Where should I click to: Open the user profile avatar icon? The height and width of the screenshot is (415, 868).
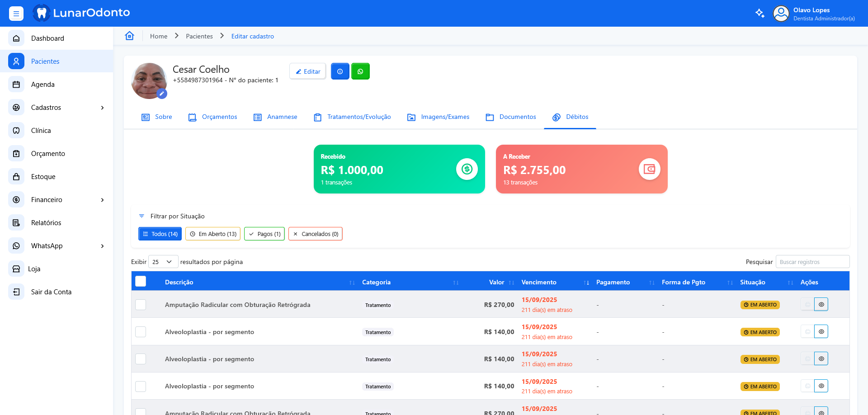[x=781, y=14]
